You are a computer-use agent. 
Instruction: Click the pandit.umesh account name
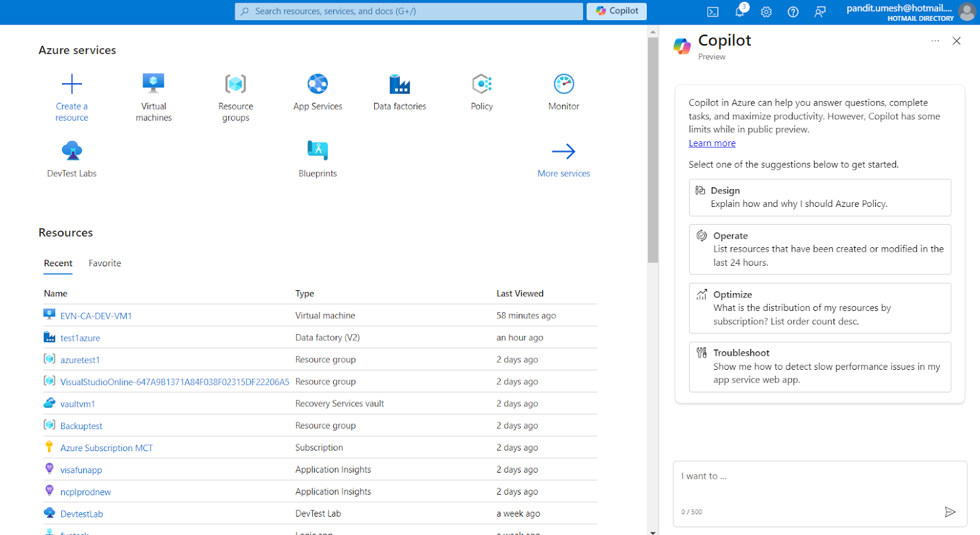(899, 8)
